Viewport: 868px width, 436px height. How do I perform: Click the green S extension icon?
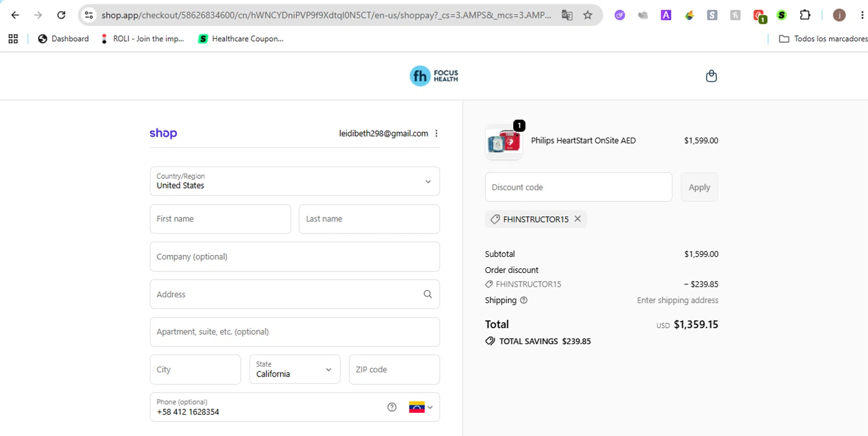[782, 15]
